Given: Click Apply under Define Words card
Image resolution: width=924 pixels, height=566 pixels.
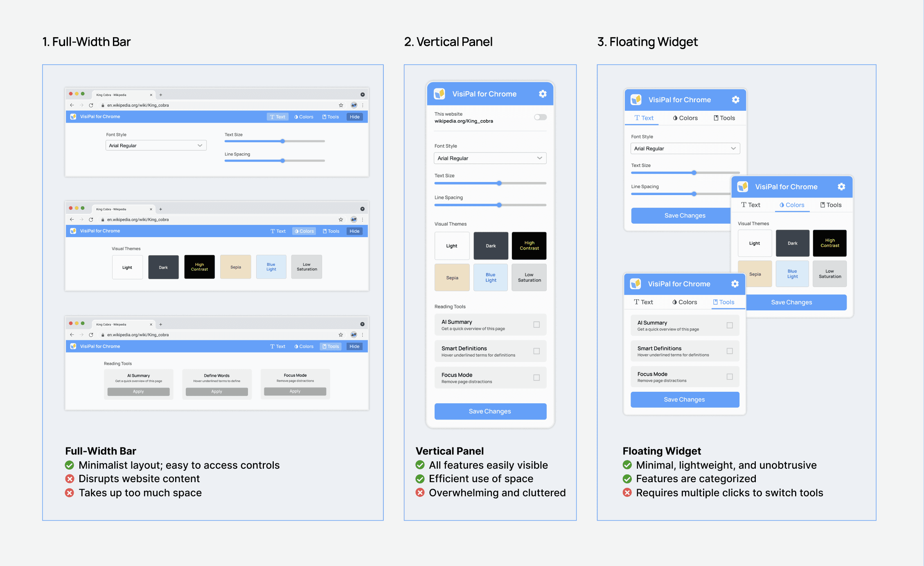Looking at the screenshot, I should click(216, 392).
